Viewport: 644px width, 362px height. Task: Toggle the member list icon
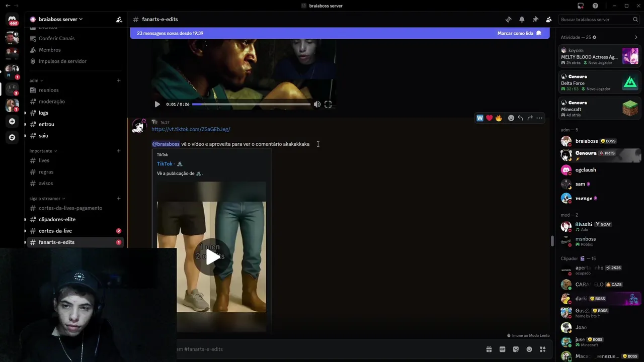(548, 20)
